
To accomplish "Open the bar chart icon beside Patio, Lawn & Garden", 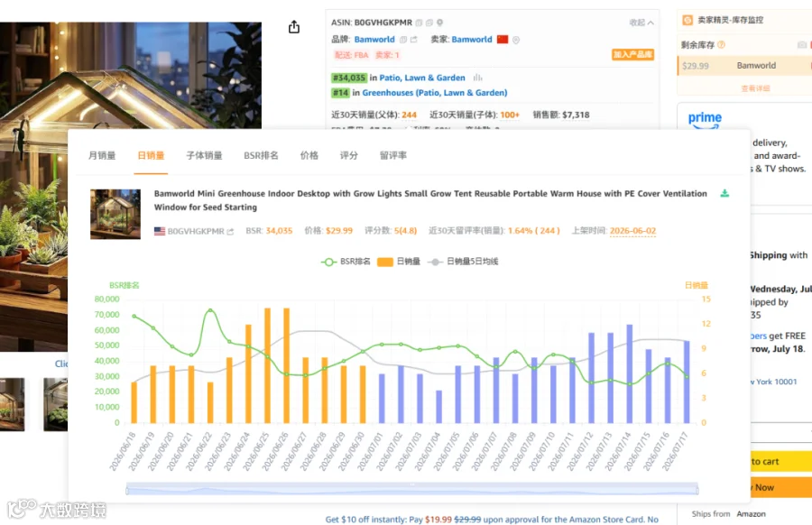I will 477,78.
